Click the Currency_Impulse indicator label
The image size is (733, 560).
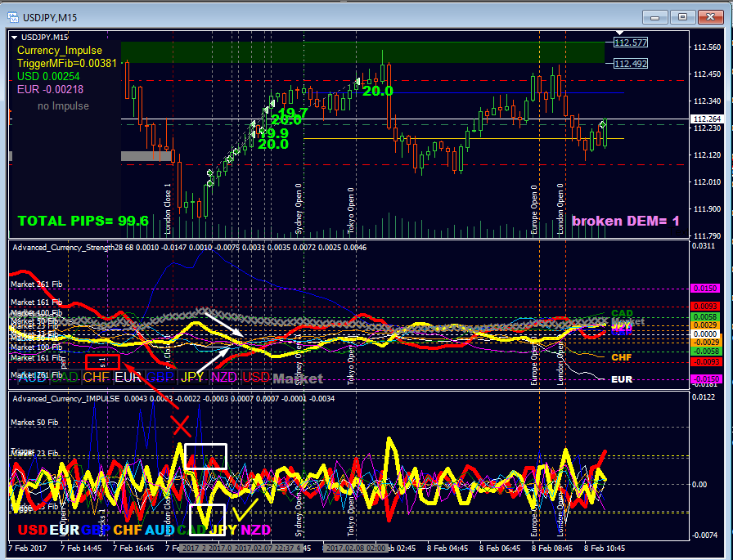coord(60,51)
